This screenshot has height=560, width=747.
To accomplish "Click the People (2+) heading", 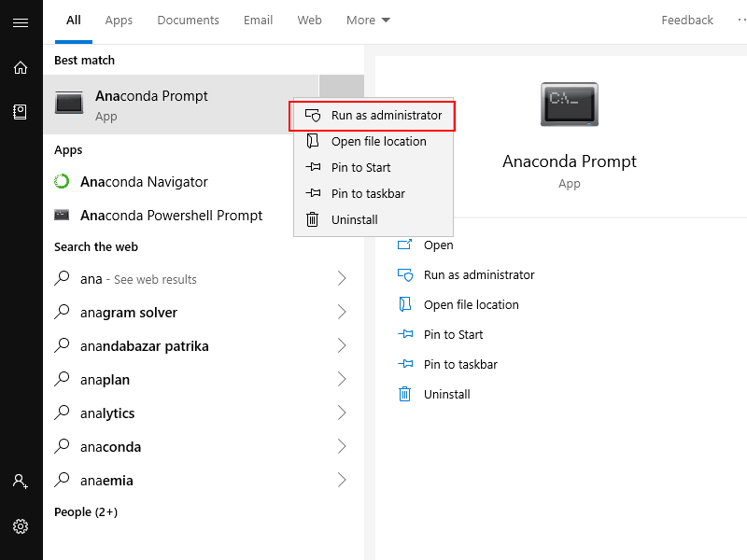I will pos(86,511).
